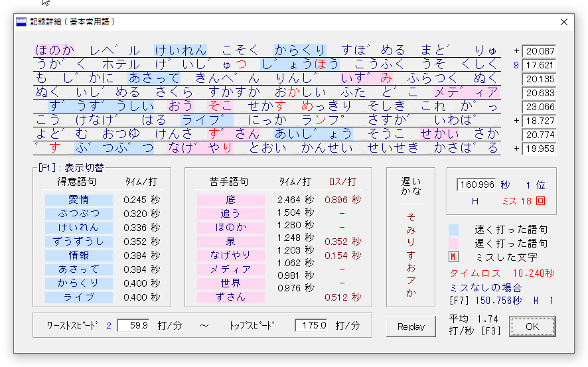Select 愛情 in the strong words list
588x367 pixels.
click(79, 200)
